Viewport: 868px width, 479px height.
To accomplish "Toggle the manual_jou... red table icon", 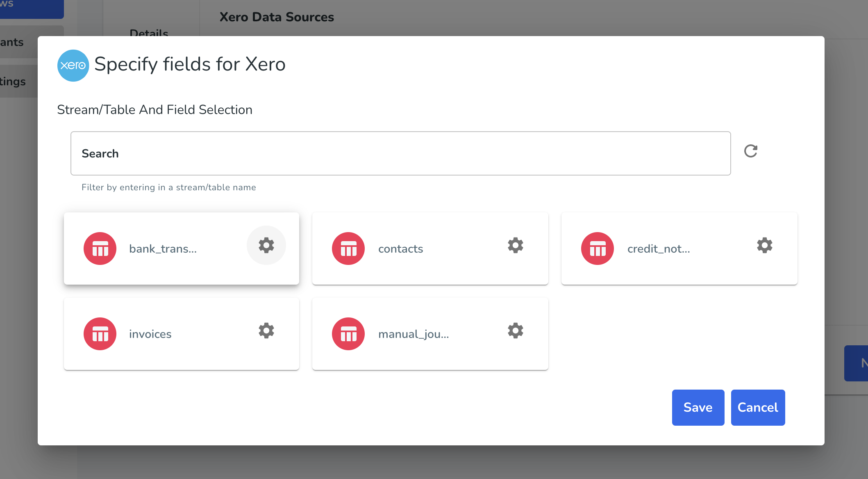I will click(348, 334).
